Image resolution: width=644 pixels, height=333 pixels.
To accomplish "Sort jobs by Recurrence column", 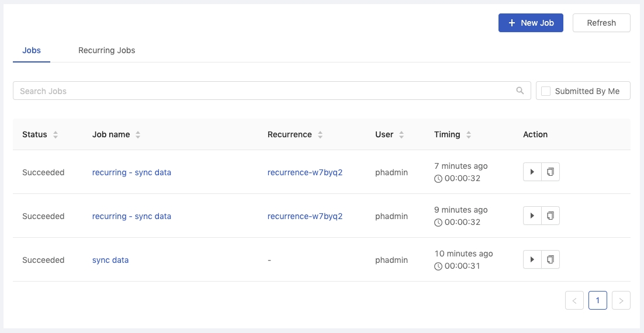I will (320, 135).
